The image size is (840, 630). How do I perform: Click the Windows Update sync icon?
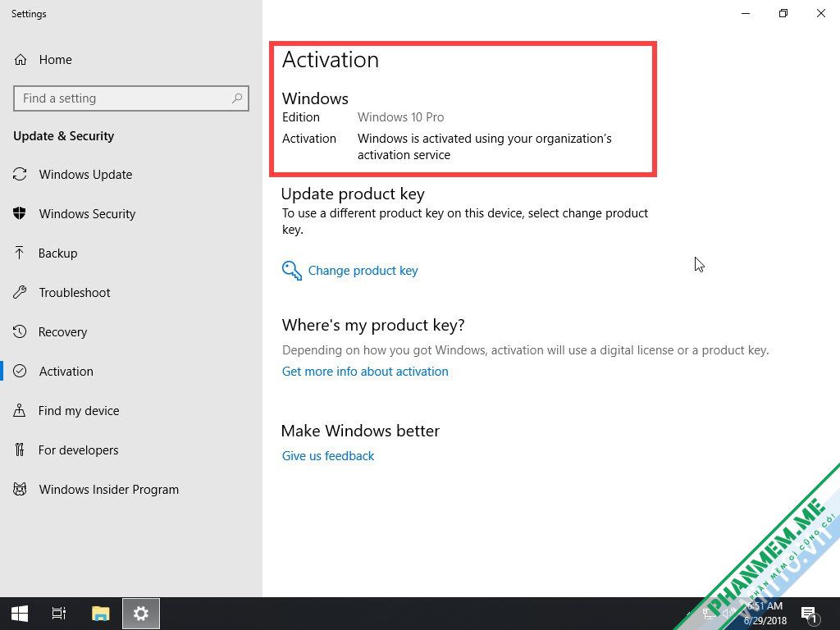pos(20,174)
